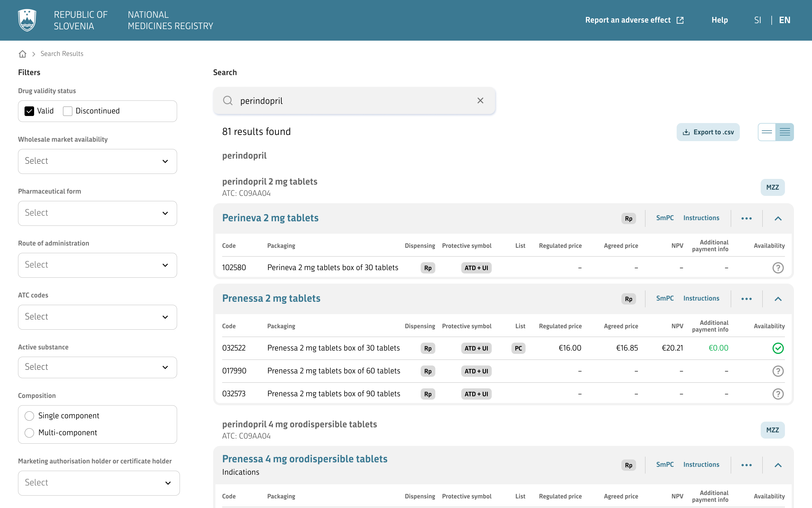
Task: Click the search magnifier icon
Action: tap(228, 100)
